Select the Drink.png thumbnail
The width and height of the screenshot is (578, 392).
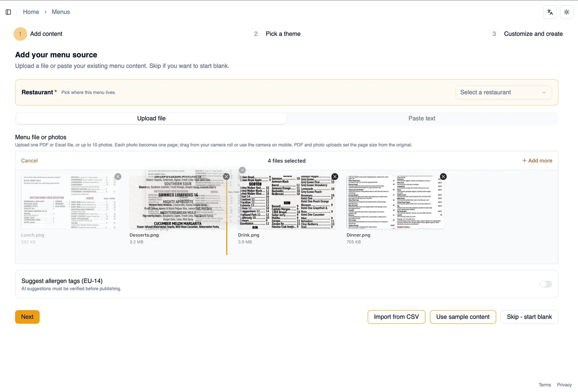[286, 202]
